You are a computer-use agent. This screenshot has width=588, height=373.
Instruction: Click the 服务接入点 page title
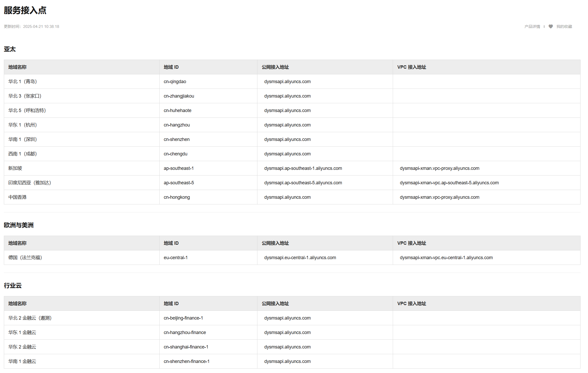click(x=25, y=10)
